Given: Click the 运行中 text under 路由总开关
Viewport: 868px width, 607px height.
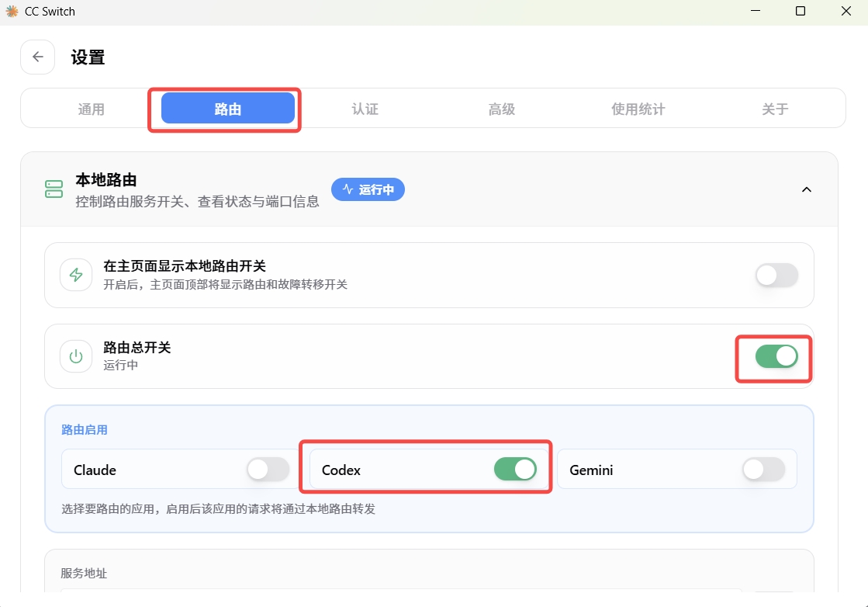Looking at the screenshot, I should (121, 365).
